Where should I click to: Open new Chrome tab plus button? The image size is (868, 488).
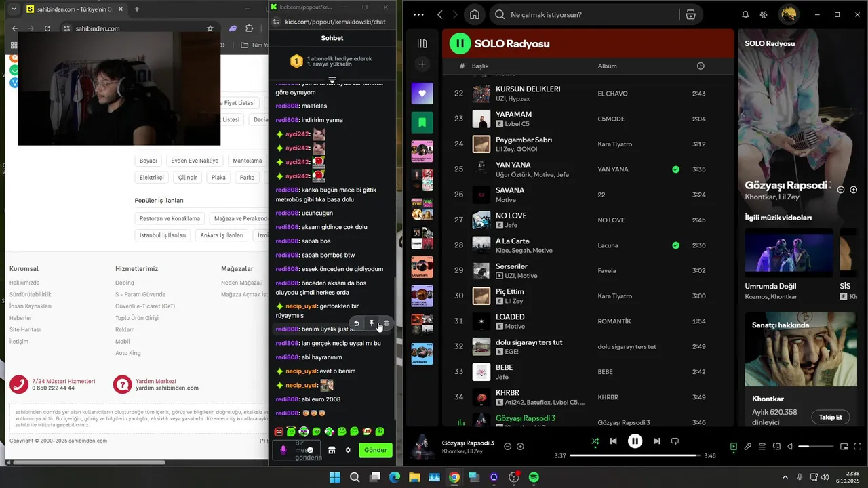click(137, 9)
